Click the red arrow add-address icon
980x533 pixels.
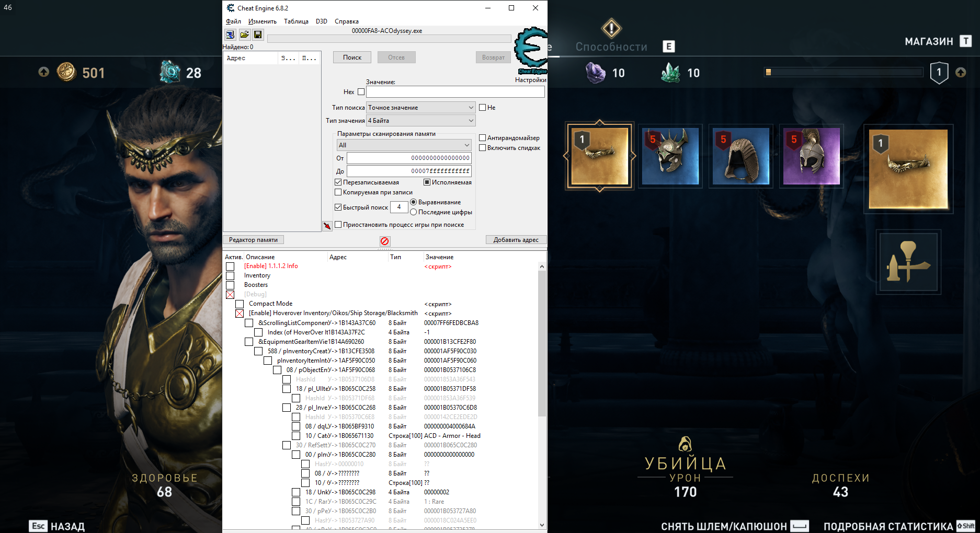click(327, 226)
